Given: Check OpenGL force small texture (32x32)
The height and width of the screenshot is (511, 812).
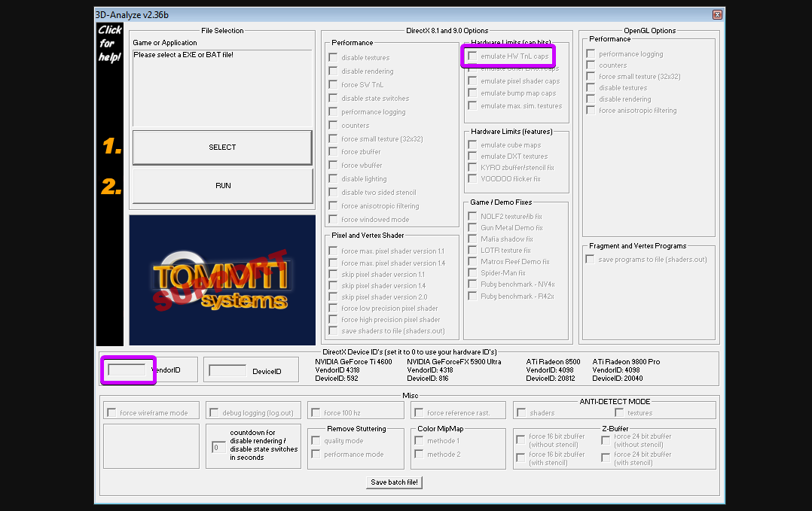Looking at the screenshot, I should 591,77.
